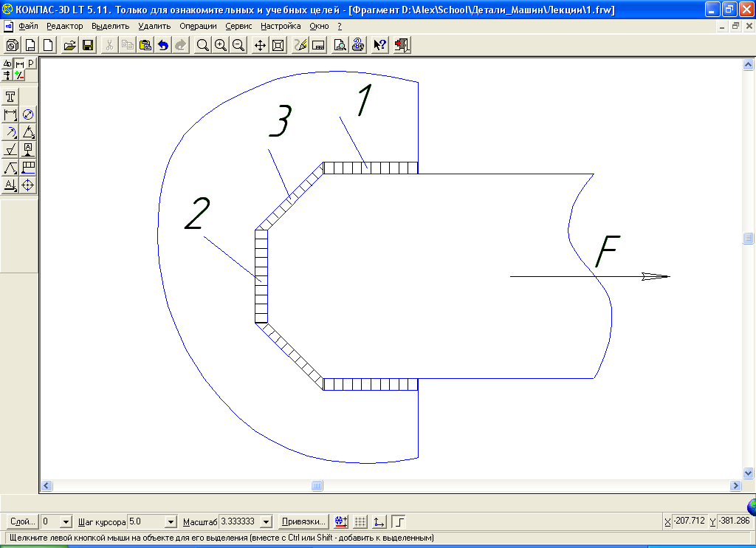Select the diametral dimension tool
The width and height of the screenshot is (756, 548).
click(29, 114)
